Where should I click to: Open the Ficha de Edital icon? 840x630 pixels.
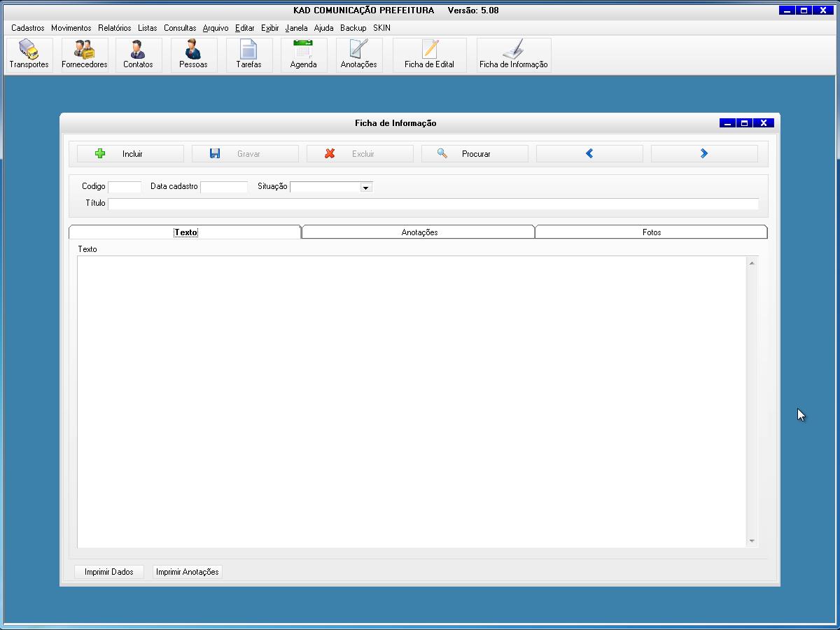(429, 55)
